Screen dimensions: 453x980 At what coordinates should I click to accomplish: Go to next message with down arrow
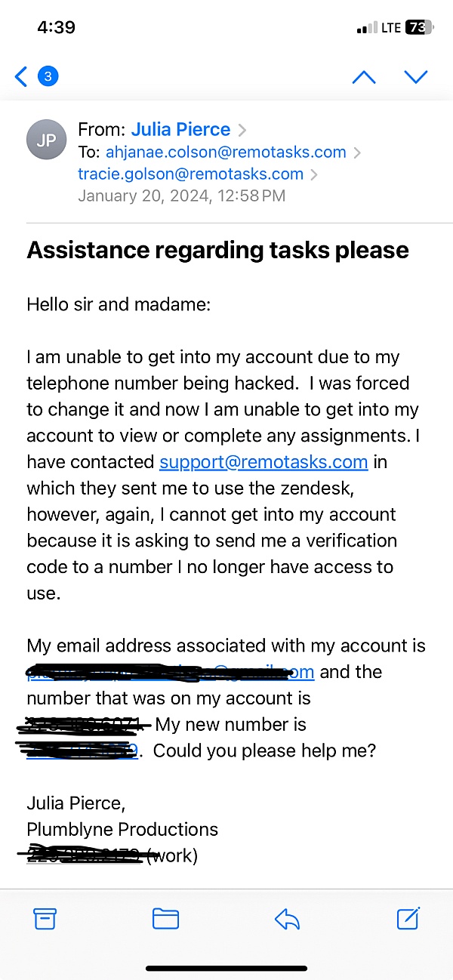416,76
